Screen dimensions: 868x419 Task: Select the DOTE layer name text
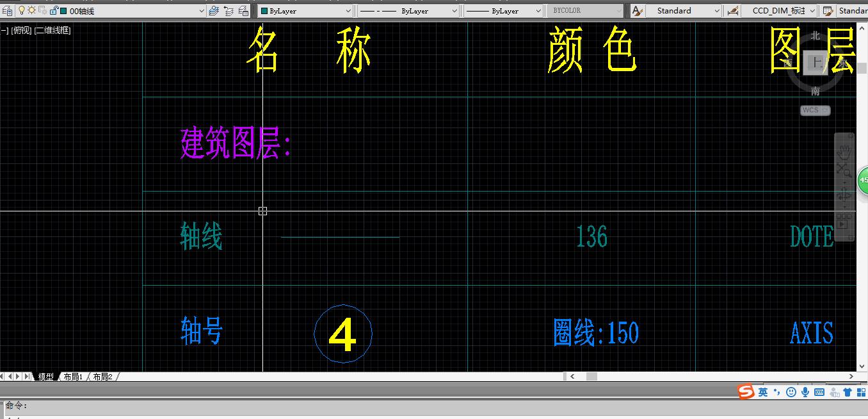(812, 237)
